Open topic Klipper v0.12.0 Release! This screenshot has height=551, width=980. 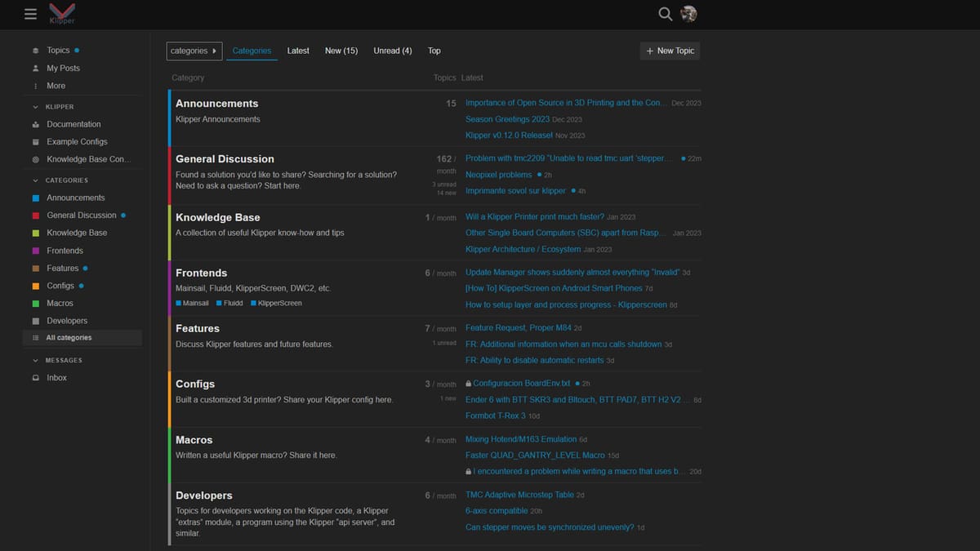509,136
